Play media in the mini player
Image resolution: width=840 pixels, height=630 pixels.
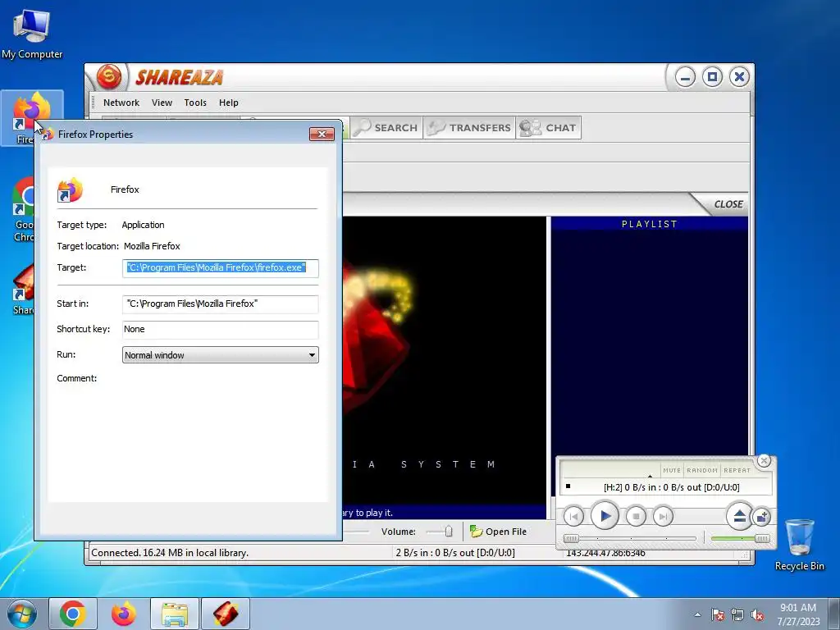[x=605, y=516]
